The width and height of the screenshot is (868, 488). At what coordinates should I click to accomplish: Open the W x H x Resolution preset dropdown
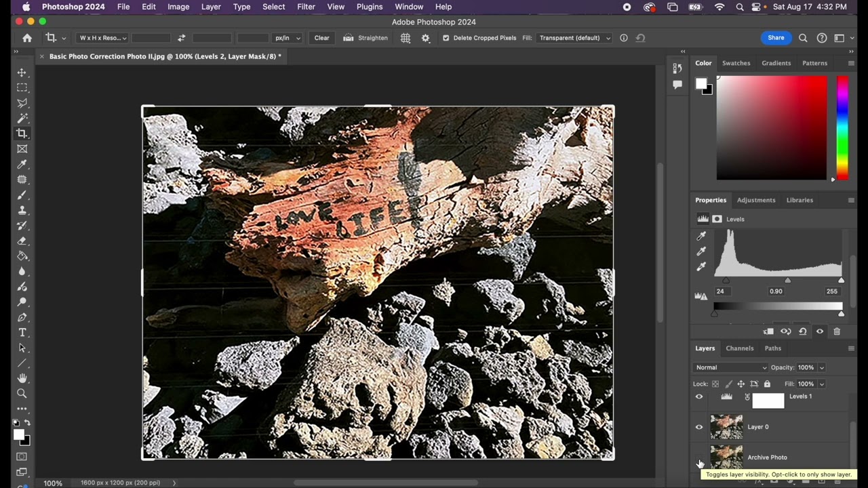pos(102,38)
